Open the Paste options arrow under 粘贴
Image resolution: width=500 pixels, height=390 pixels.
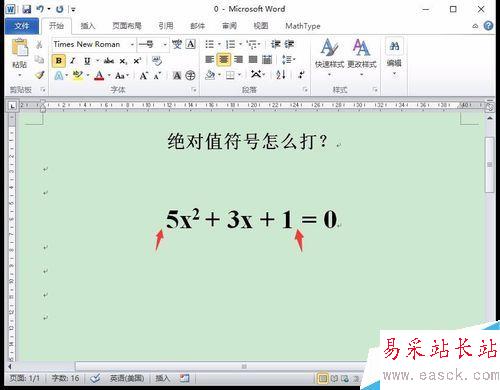click(20, 75)
